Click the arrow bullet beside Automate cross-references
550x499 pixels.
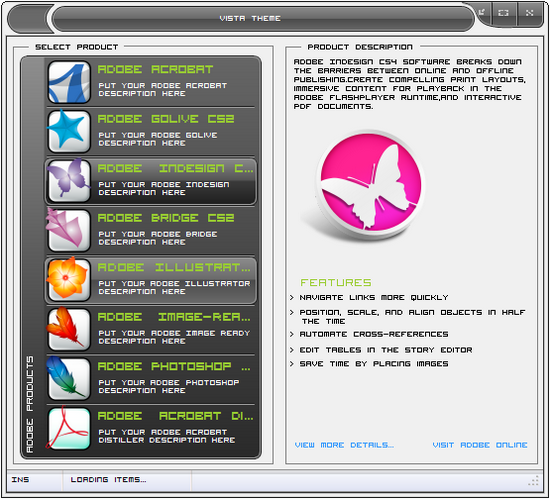291,334
